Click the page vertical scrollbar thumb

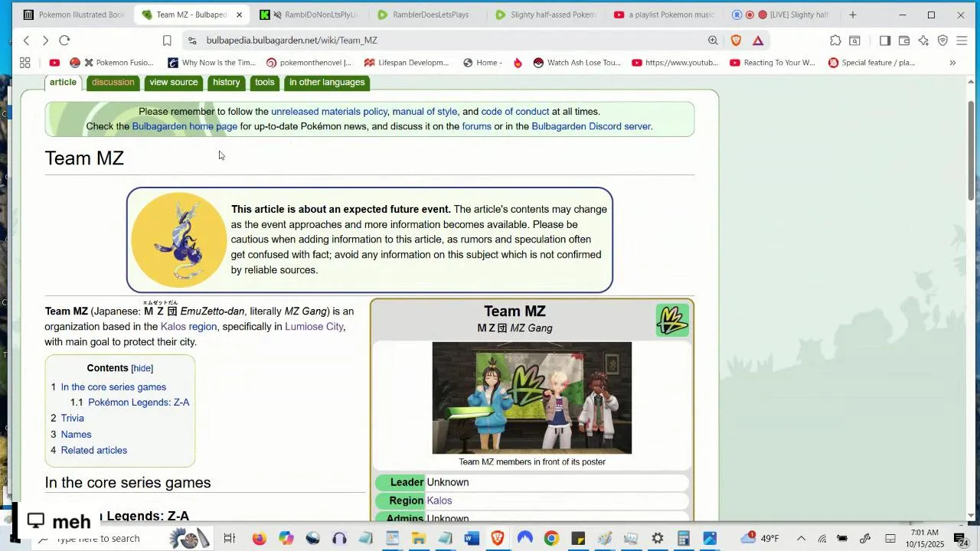point(972,150)
